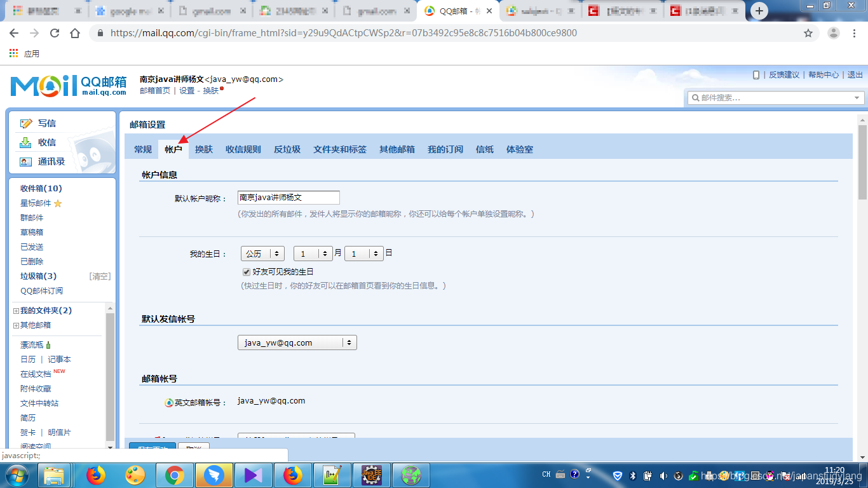Click the QQ Mail logo
Image resolution: width=868 pixels, height=488 pixels.
69,86
